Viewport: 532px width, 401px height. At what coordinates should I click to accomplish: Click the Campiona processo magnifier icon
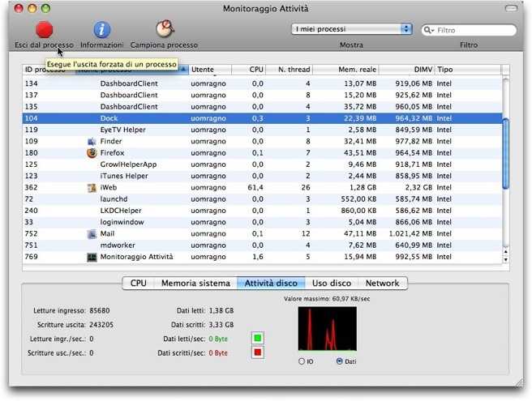pyautogui.click(x=165, y=29)
